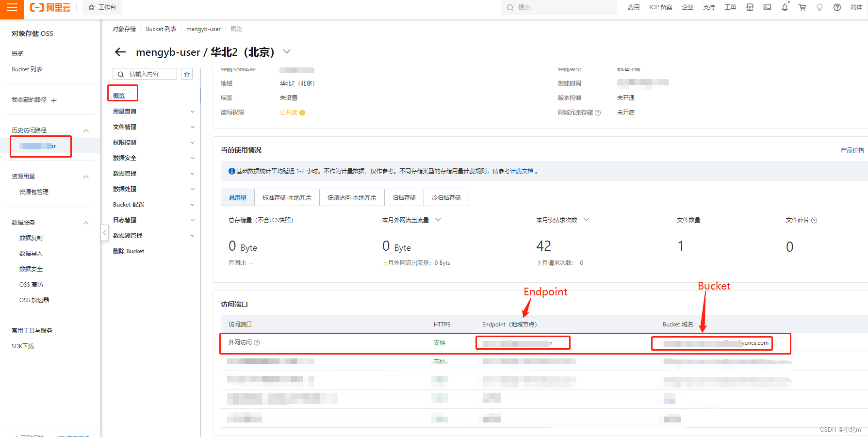
Task: Click 对象存储 breadcrumb
Action: coord(124,29)
